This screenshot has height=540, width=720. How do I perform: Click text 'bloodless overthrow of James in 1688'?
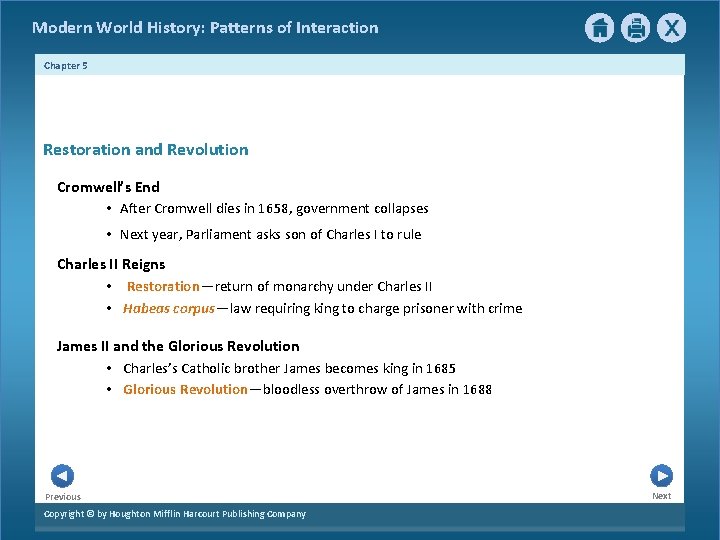(x=377, y=389)
